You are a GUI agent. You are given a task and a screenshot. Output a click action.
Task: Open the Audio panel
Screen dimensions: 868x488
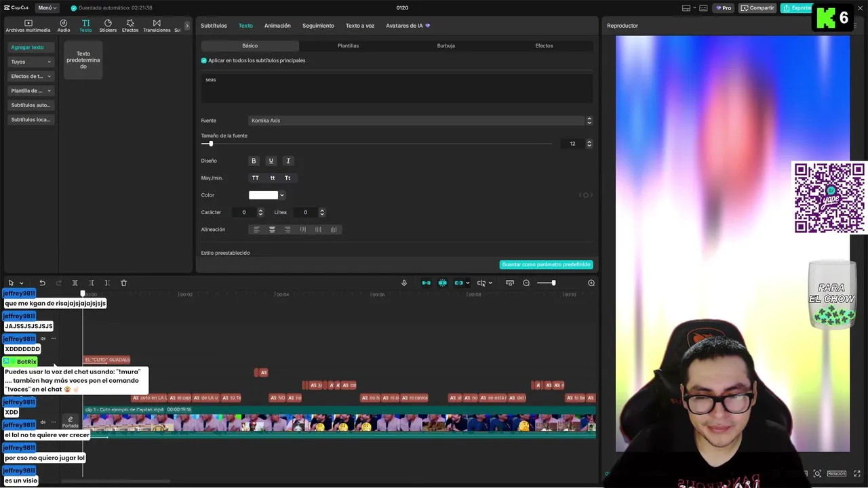[x=64, y=26]
